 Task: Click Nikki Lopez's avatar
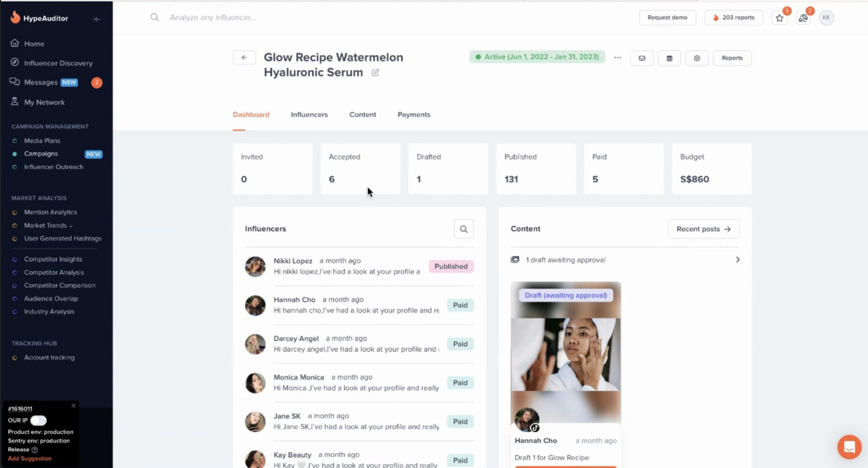click(255, 266)
